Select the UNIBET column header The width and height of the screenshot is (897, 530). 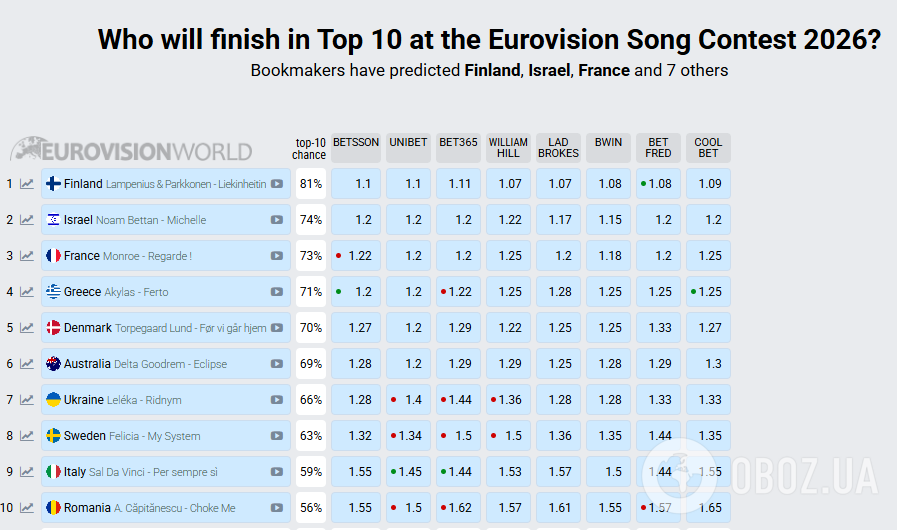[x=408, y=143]
